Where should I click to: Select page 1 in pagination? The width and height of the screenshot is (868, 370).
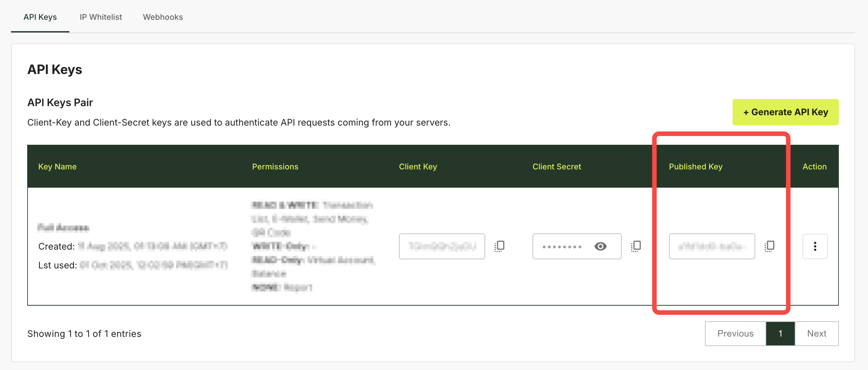click(x=780, y=333)
